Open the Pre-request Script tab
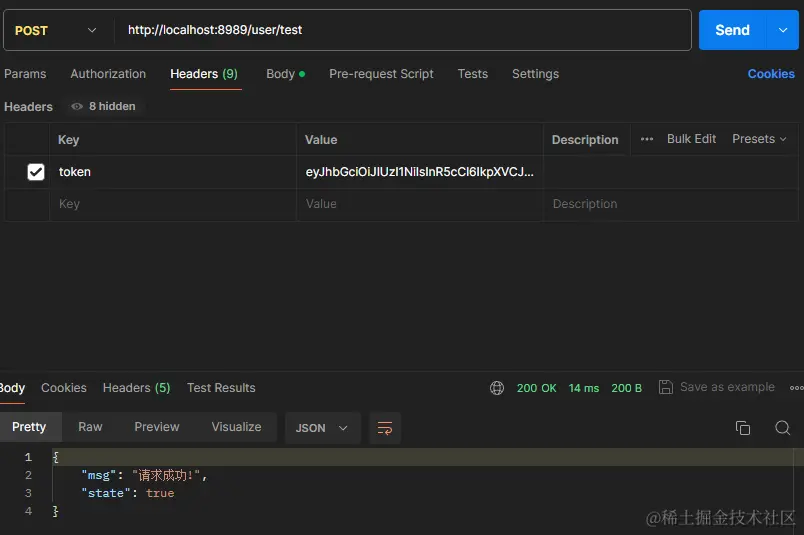The height and width of the screenshot is (535, 804). click(x=381, y=74)
